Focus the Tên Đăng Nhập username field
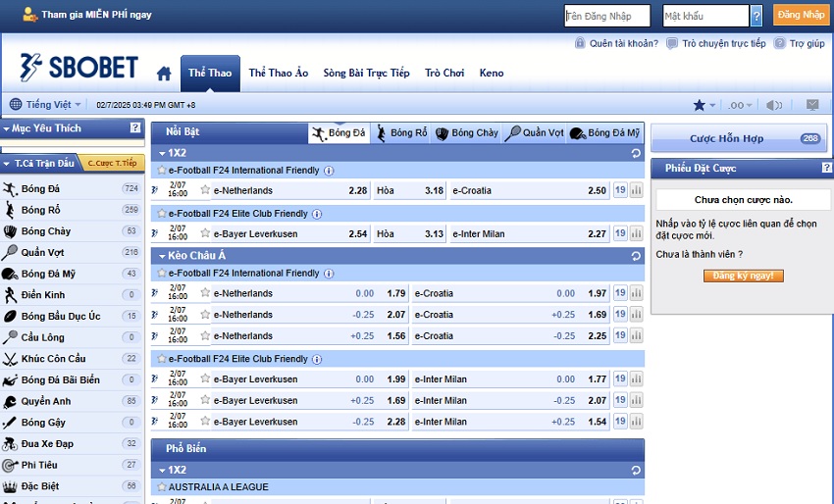 tap(607, 16)
